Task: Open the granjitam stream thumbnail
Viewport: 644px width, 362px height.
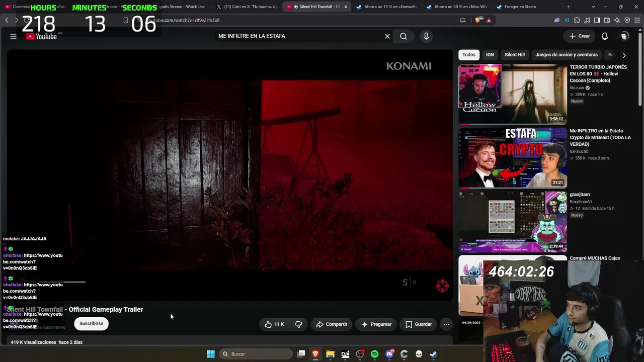Action: 513,222
